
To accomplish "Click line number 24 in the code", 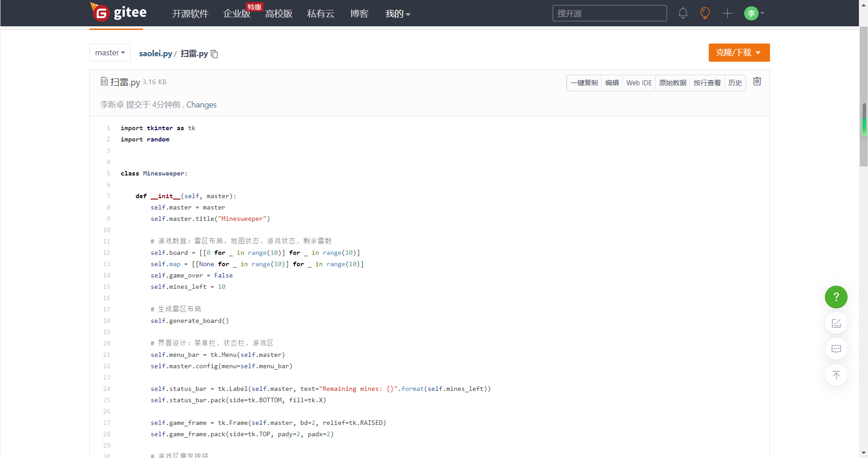I will (x=107, y=389).
